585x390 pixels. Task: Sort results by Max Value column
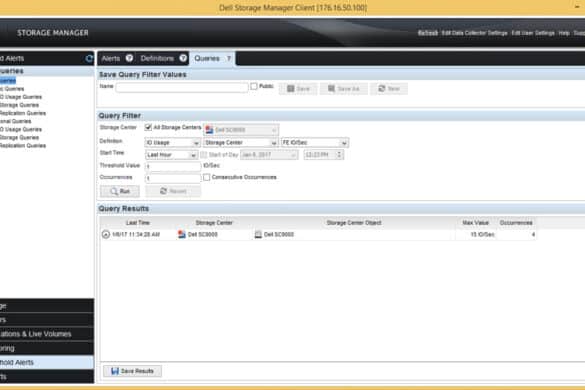[x=475, y=223]
